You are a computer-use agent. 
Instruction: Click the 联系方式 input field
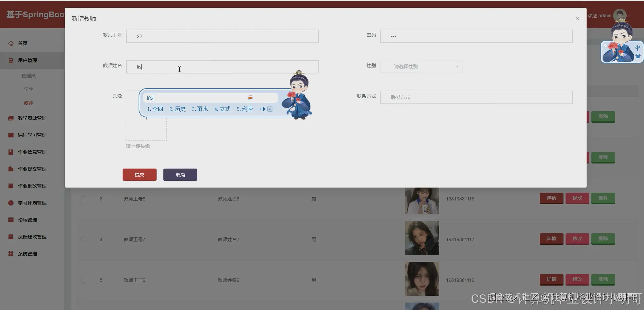[476, 97]
